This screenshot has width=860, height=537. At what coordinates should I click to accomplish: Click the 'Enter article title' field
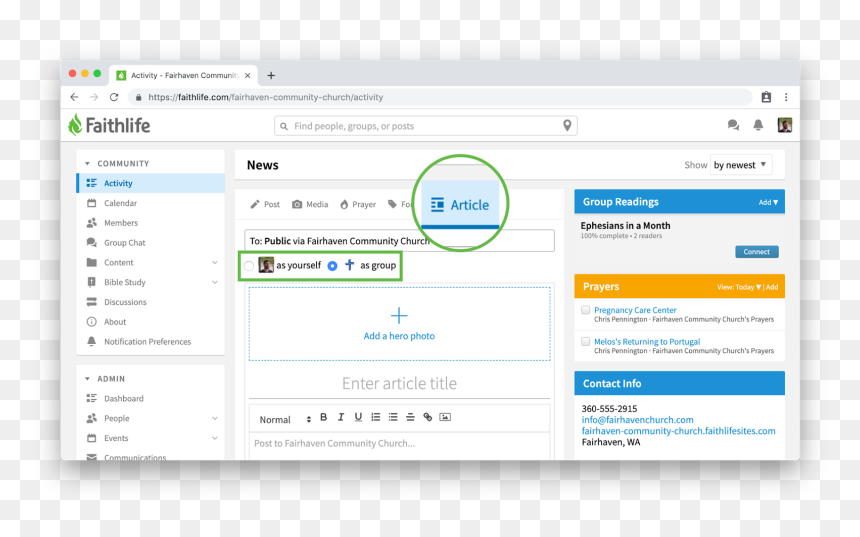click(399, 383)
